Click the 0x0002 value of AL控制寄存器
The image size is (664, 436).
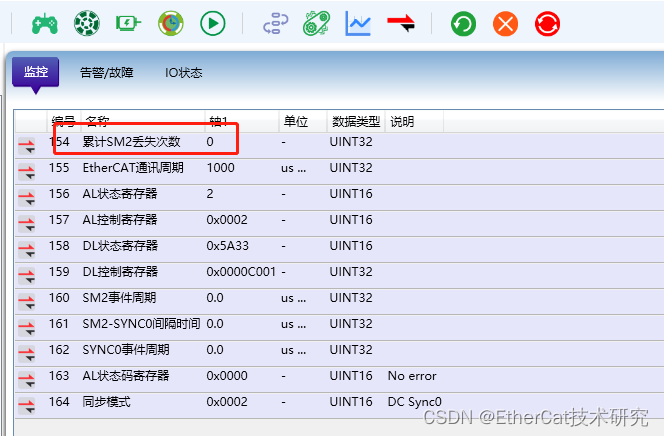point(227,220)
